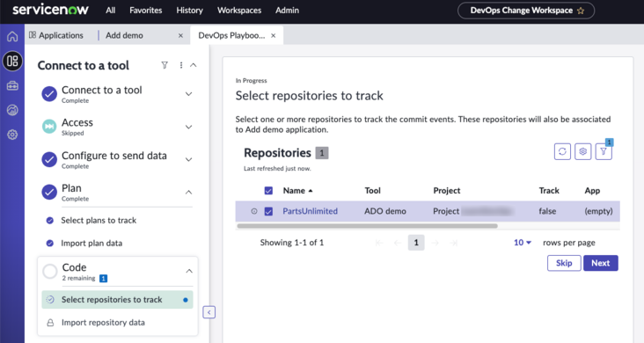This screenshot has height=343, width=644.
Task: Collapse the Plan stage
Action: point(188,193)
